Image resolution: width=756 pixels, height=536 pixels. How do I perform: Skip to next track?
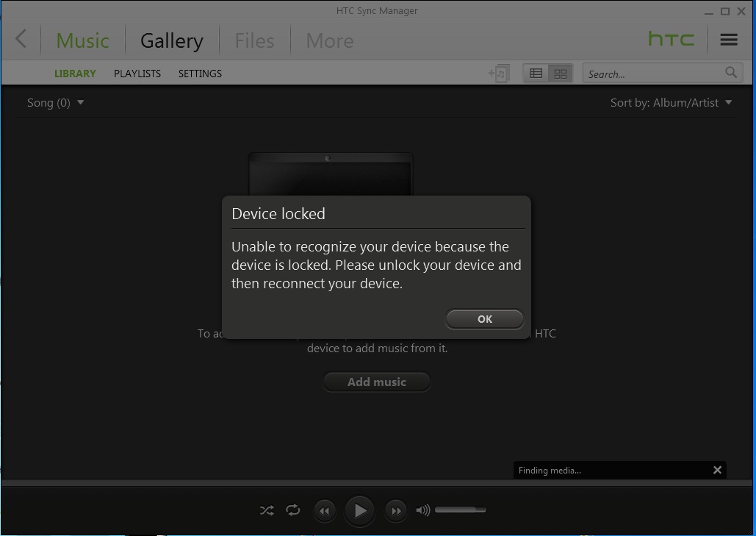(x=396, y=510)
